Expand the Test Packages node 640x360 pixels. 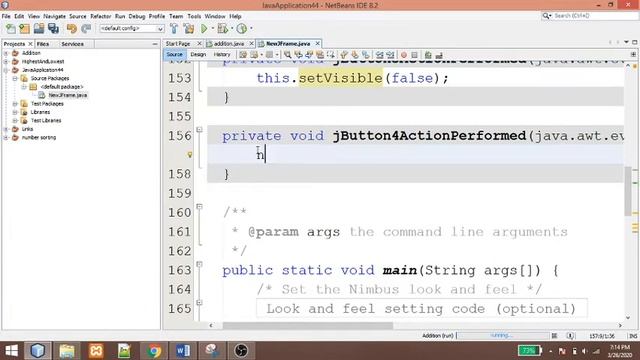(15, 104)
